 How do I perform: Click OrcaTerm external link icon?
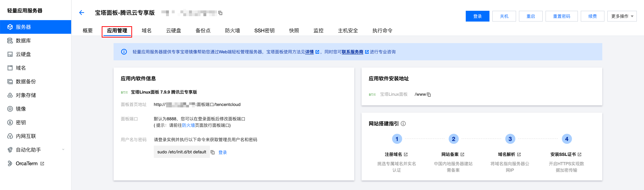42,163
